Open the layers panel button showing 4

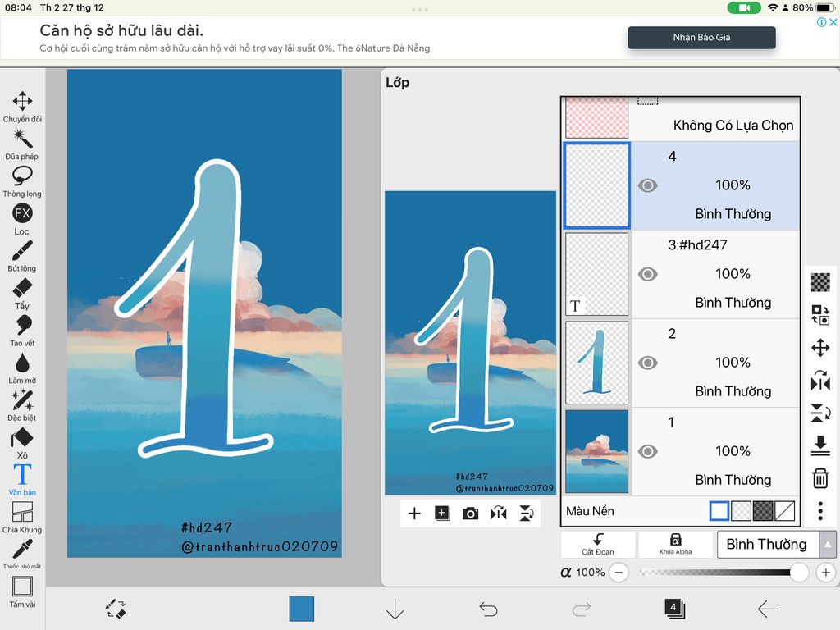674,609
